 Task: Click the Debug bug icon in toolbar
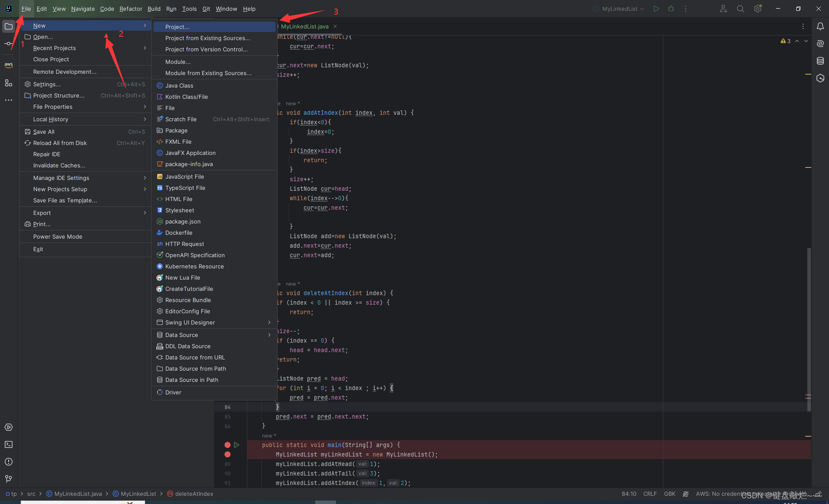click(x=671, y=9)
